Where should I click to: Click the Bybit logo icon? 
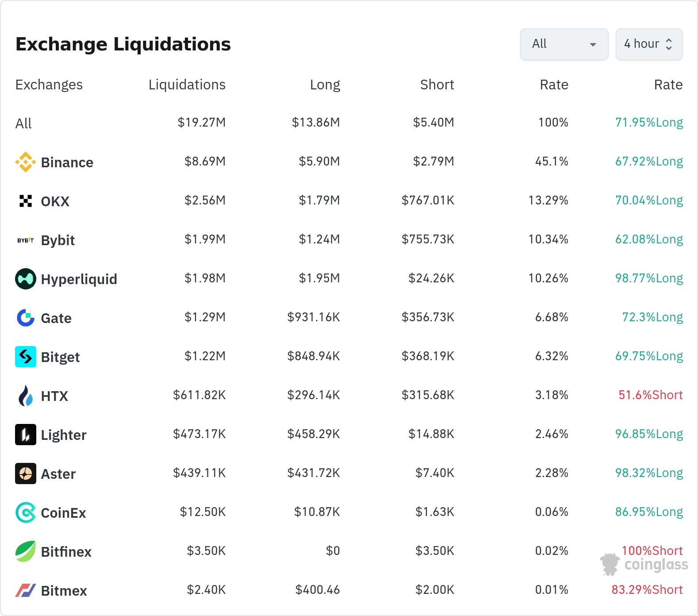click(26, 240)
